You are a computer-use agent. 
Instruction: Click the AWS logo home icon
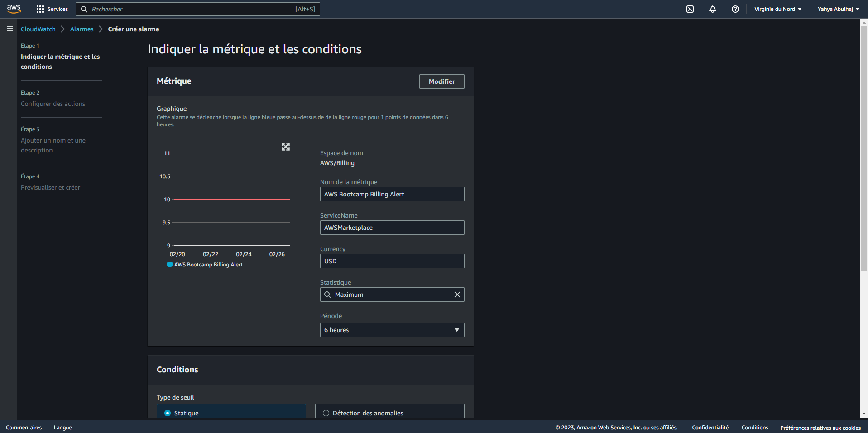14,9
